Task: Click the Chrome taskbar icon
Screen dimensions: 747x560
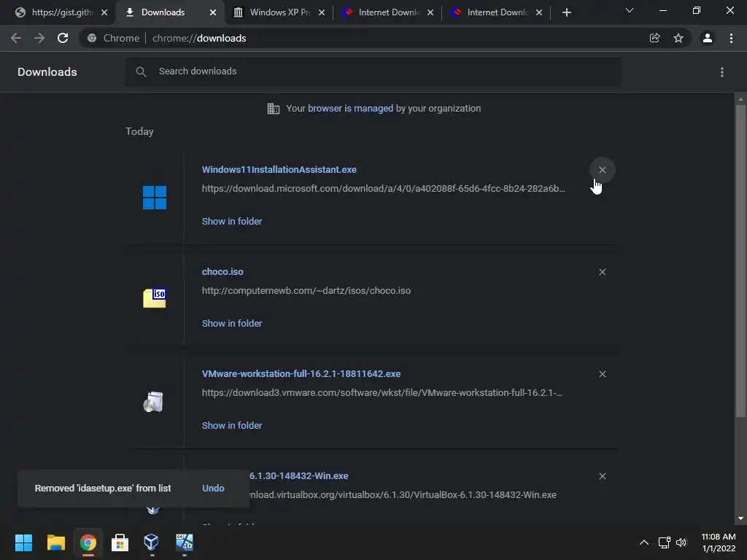Action: [88, 542]
